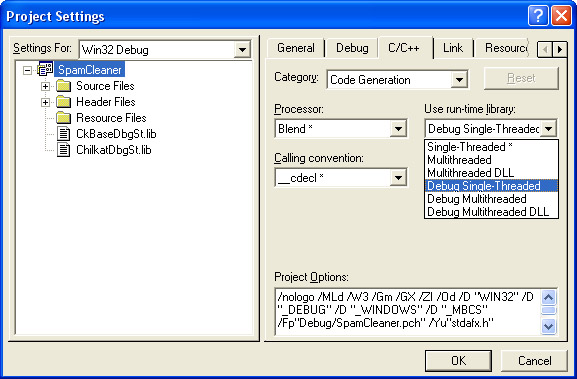Toggle the run-time library dropdown arrow
The image size is (577, 379).
[x=548, y=129]
